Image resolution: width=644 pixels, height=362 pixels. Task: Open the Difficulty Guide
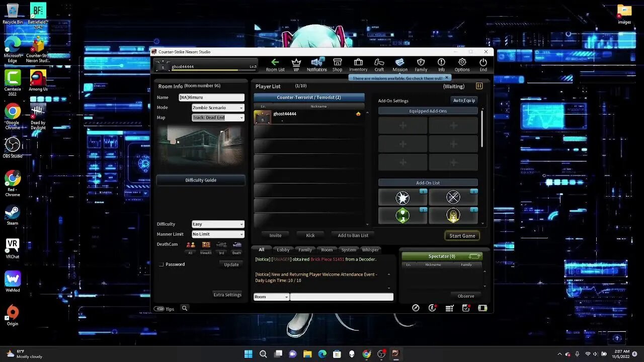click(x=201, y=180)
